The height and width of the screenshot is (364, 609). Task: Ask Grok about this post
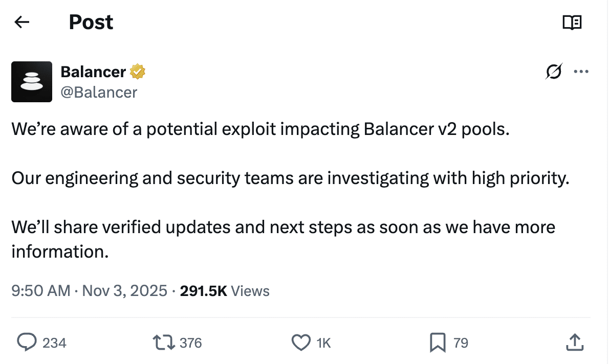pyautogui.click(x=554, y=72)
